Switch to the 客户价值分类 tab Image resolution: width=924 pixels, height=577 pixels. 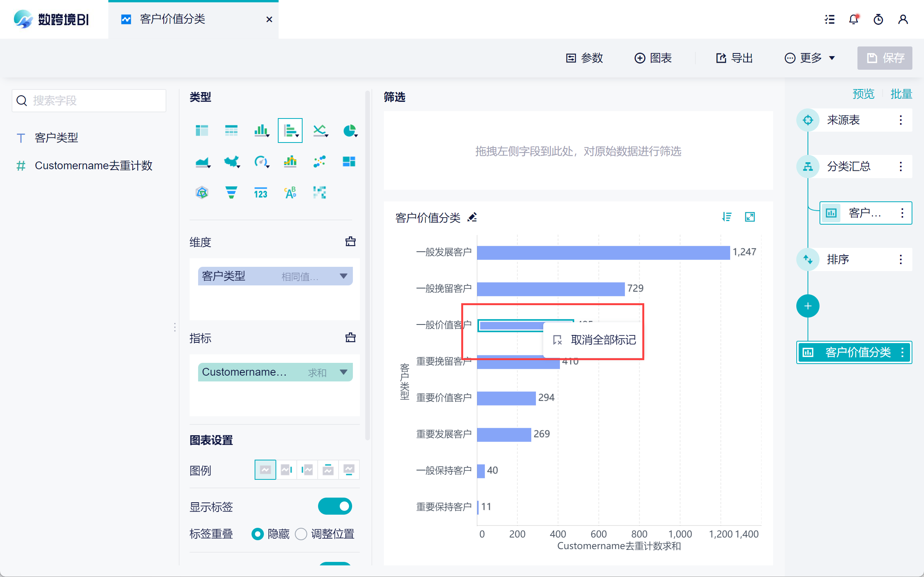pyautogui.click(x=173, y=19)
